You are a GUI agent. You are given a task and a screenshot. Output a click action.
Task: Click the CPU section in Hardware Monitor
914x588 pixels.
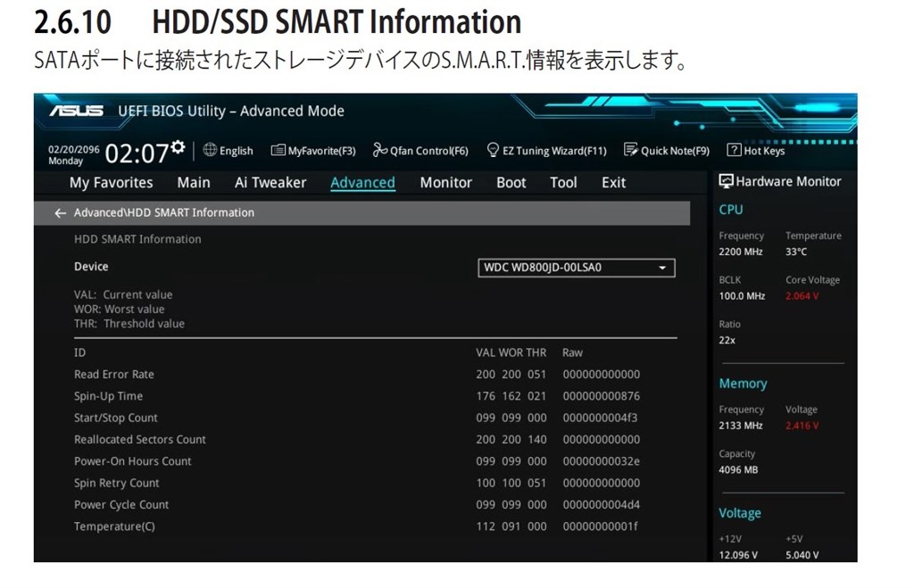click(x=731, y=209)
